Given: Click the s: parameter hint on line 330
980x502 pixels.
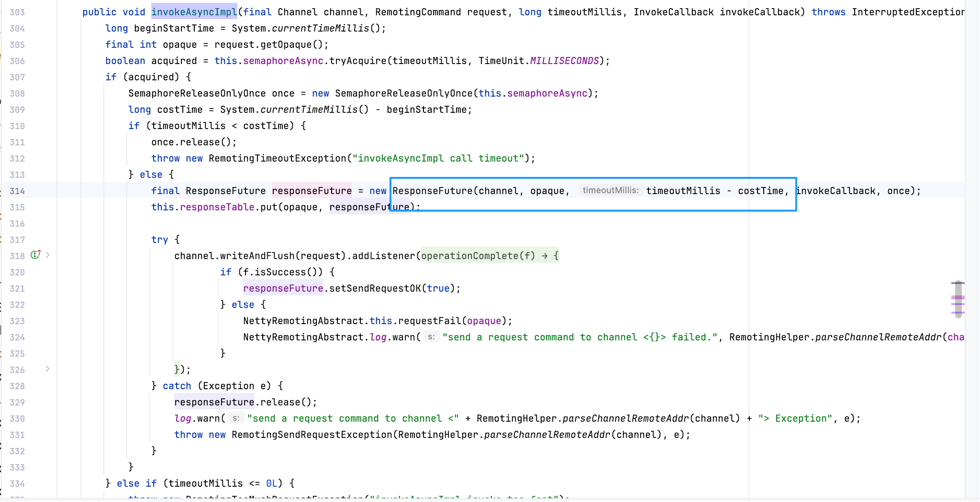Looking at the screenshot, I should (236, 418).
